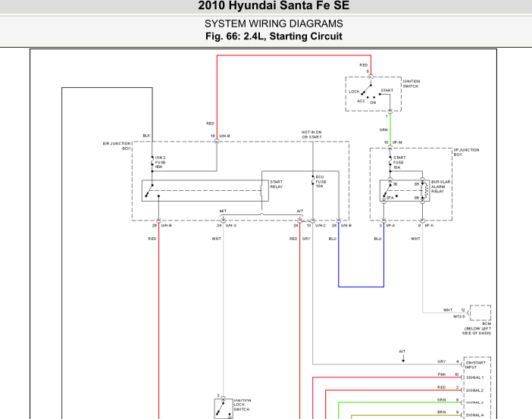532x419 pixels.
Task: Click the "A/T" label inside E/R junction box
Action: pyautogui.click(x=299, y=211)
